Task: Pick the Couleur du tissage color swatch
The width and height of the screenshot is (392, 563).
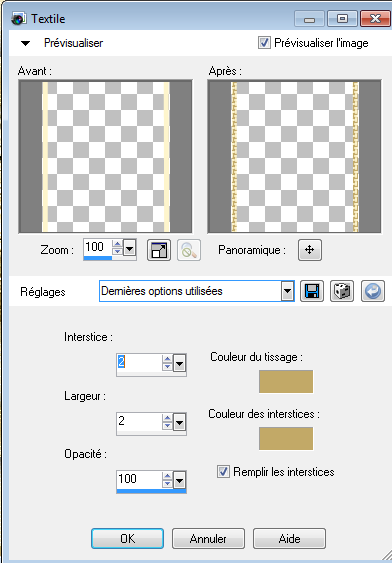Action: tap(286, 381)
